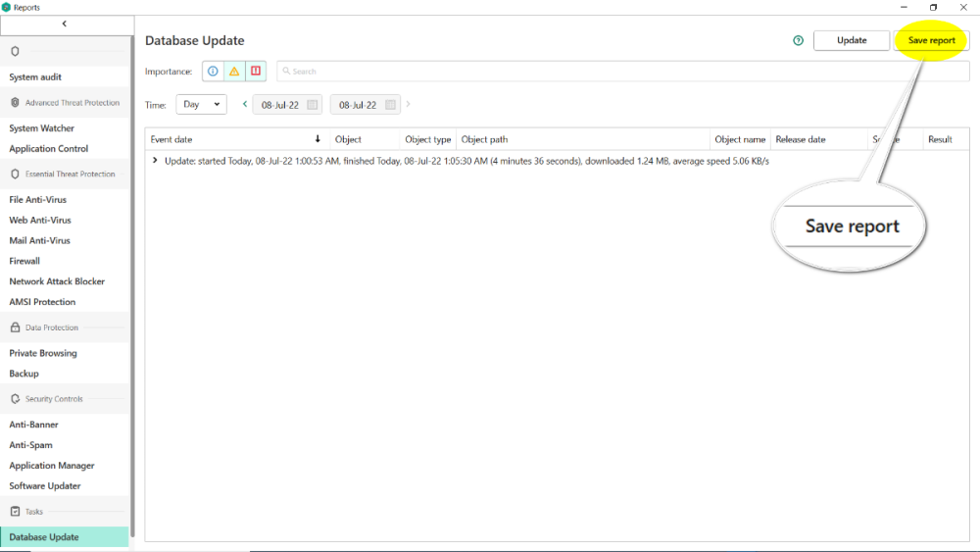Viewport: 980px width, 552px height.
Task: Click Security Controls section icon
Action: tap(15, 399)
